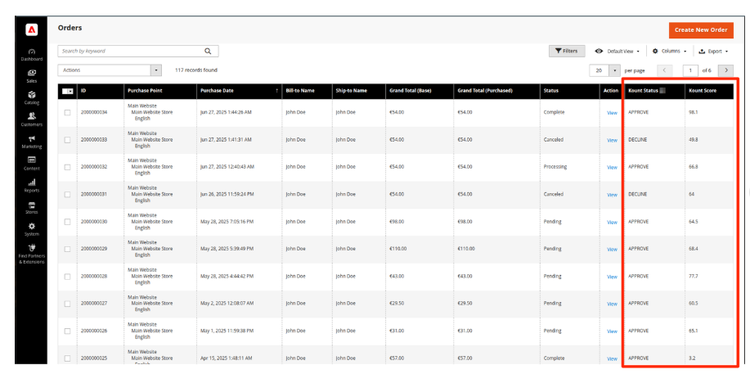Image resolution: width=750 pixels, height=383 pixels.
Task: Click the Create New Order button
Action: (701, 30)
